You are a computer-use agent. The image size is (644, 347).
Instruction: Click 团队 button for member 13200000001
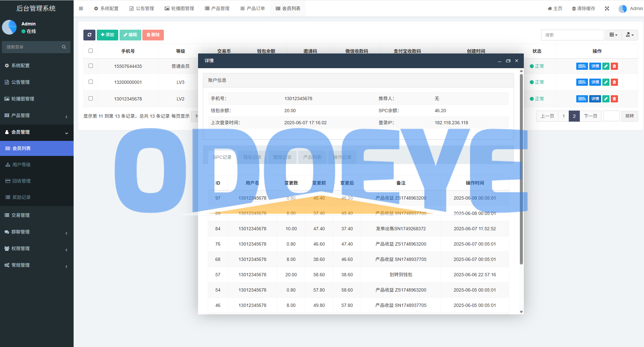coord(582,82)
